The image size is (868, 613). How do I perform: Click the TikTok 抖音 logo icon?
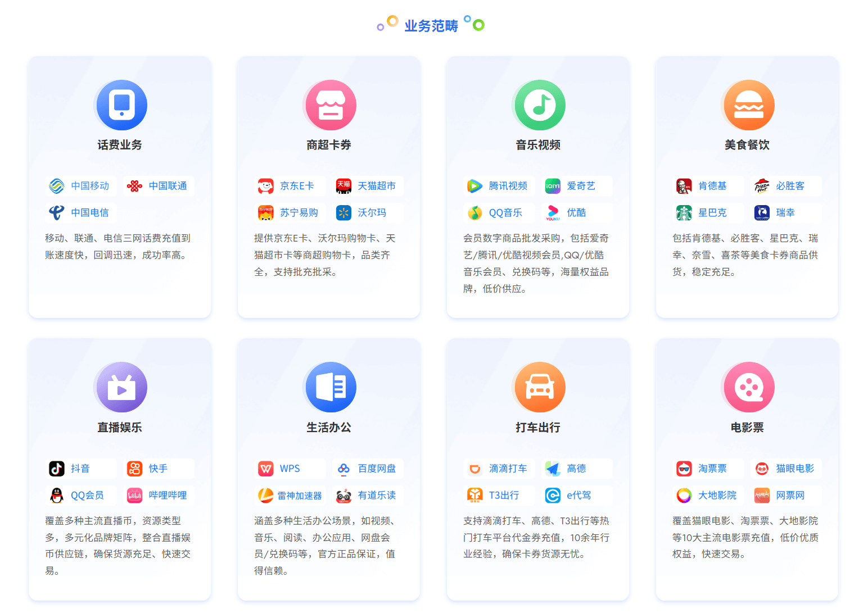(x=57, y=469)
